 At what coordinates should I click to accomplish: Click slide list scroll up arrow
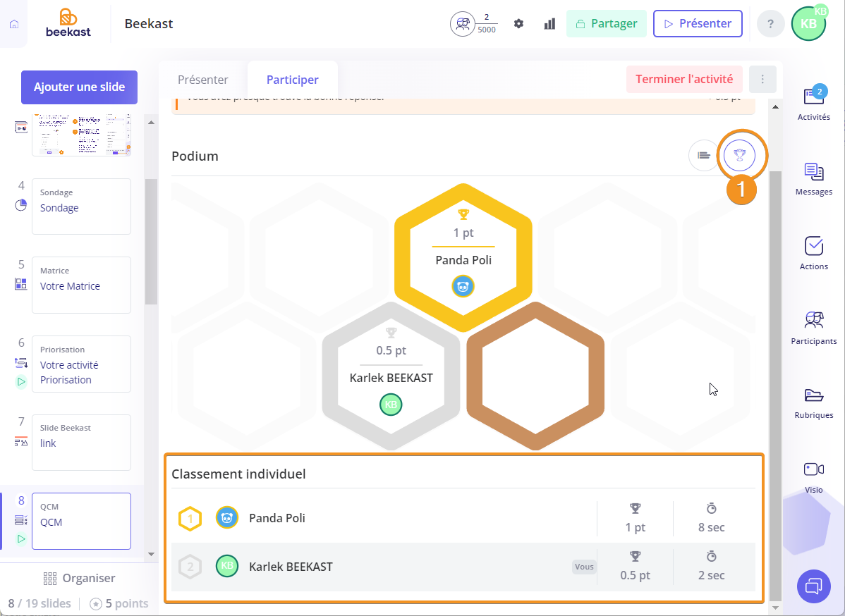click(151, 123)
